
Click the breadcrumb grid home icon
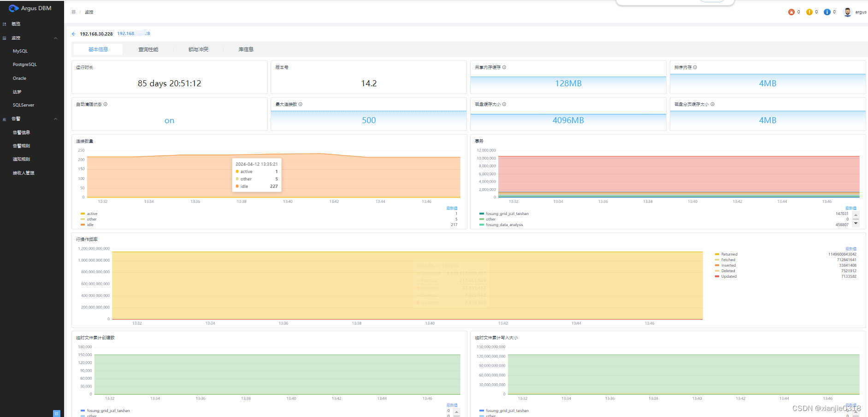(x=74, y=12)
